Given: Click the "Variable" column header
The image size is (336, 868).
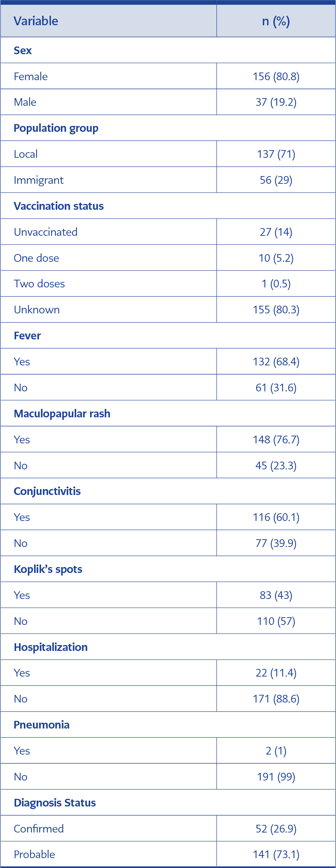Looking at the screenshot, I should [x=36, y=21].
